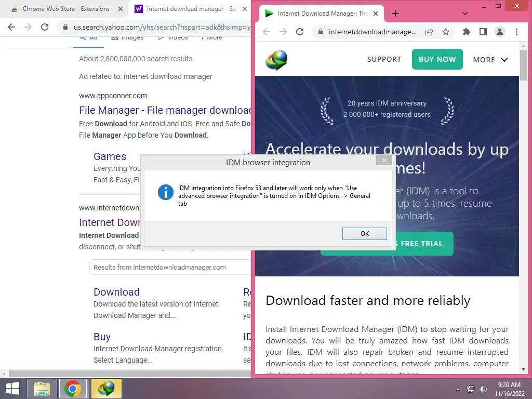The width and height of the screenshot is (532, 399).
Task: Click the IDM page vertical scrollbar thumb
Action: (523, 65)
